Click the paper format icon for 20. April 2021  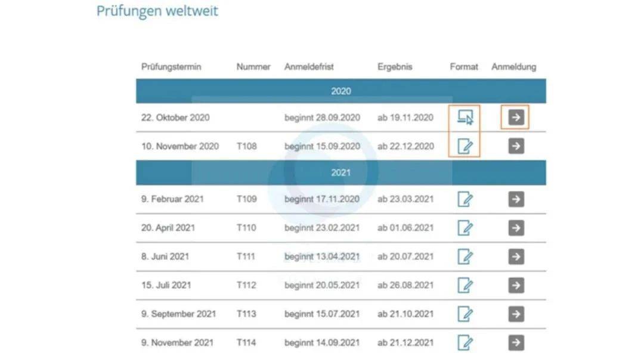click(x=465, y=228)
